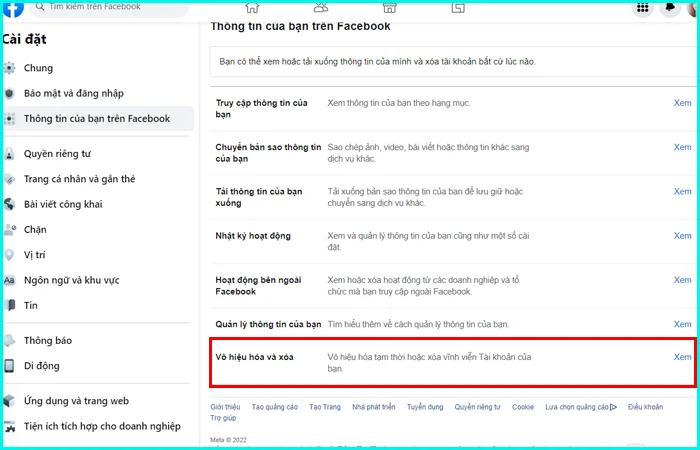Click the tag icon beside Trang cá nhân và gắn thẻ

point(9,179)
